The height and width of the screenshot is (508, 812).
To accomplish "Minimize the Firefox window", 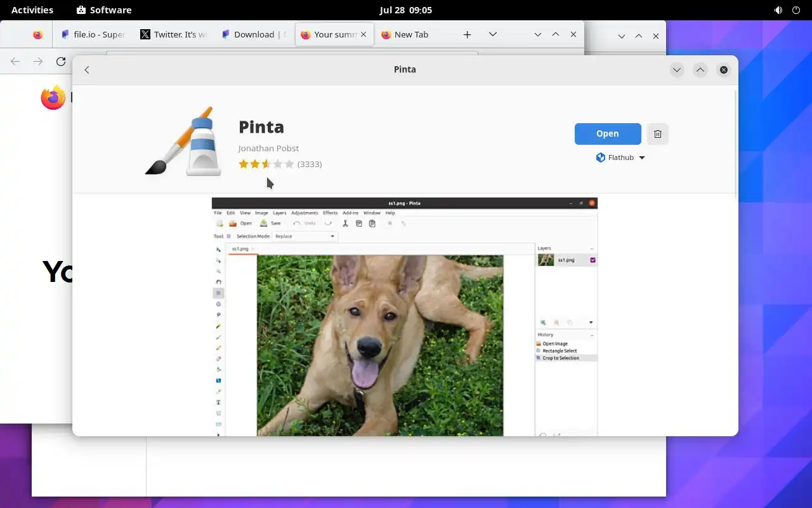I will tap(538, 35).
